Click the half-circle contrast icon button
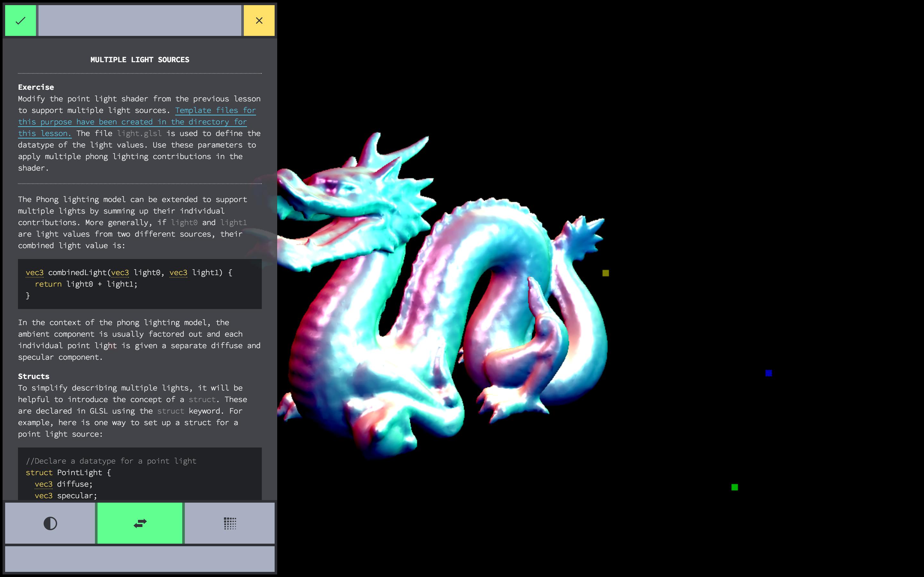 (50, 523)
